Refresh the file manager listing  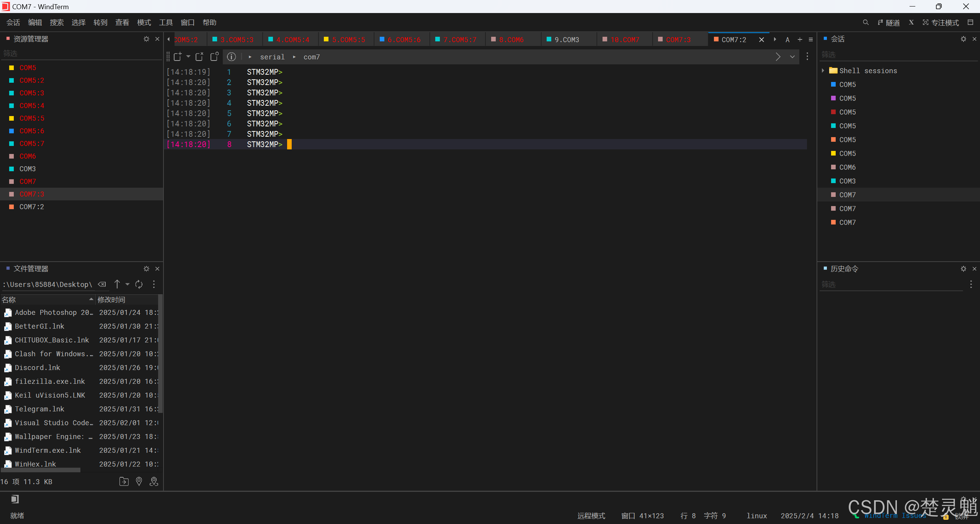pyautogui.click(x=139, y=284)
